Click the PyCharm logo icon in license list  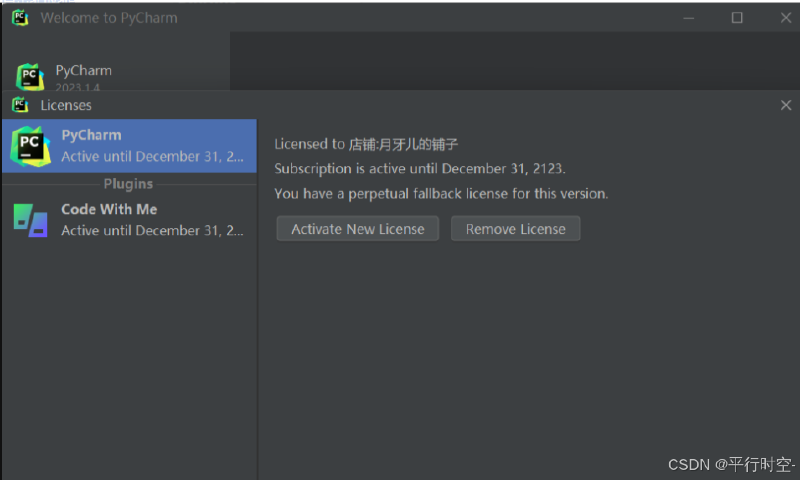pos(31,146)
